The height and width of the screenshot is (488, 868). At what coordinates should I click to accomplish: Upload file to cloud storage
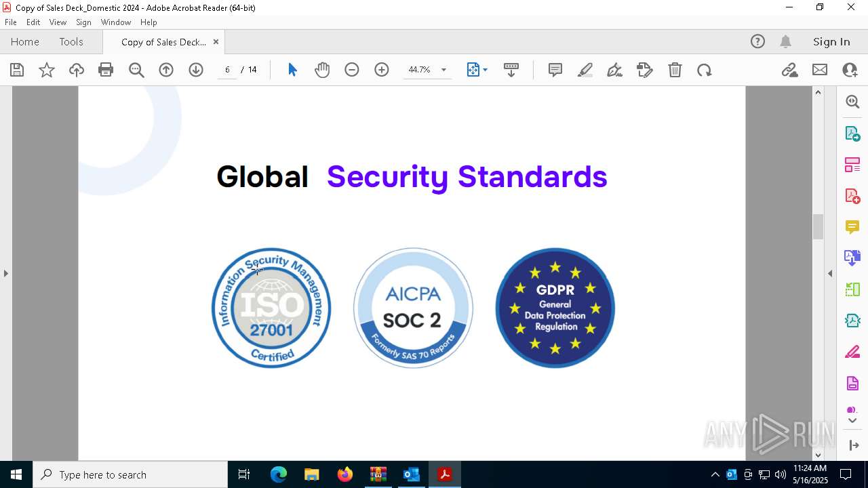77,70
